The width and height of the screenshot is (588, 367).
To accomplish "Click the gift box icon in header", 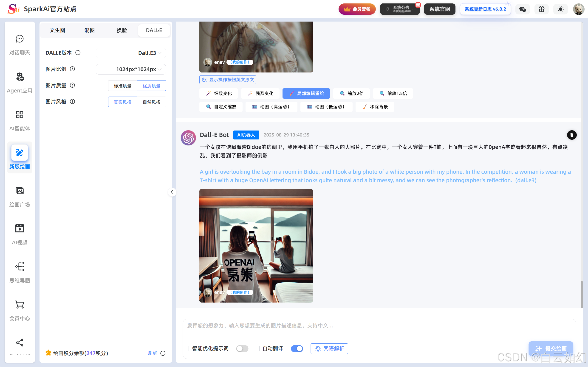I will click(x=541, y=9).
